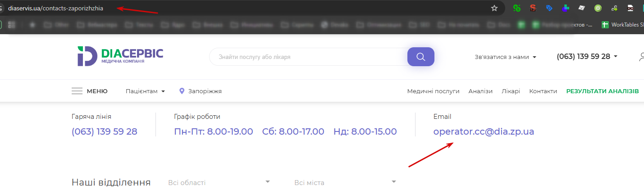Expand the Пацієнтам dropdown
The height and width of the screenshot is (190, 644).
click(146, 91)
